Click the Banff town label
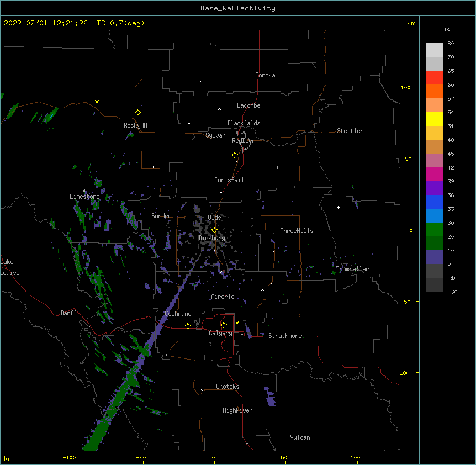This screenshot has width=476, height=465. tap(68, 313)
